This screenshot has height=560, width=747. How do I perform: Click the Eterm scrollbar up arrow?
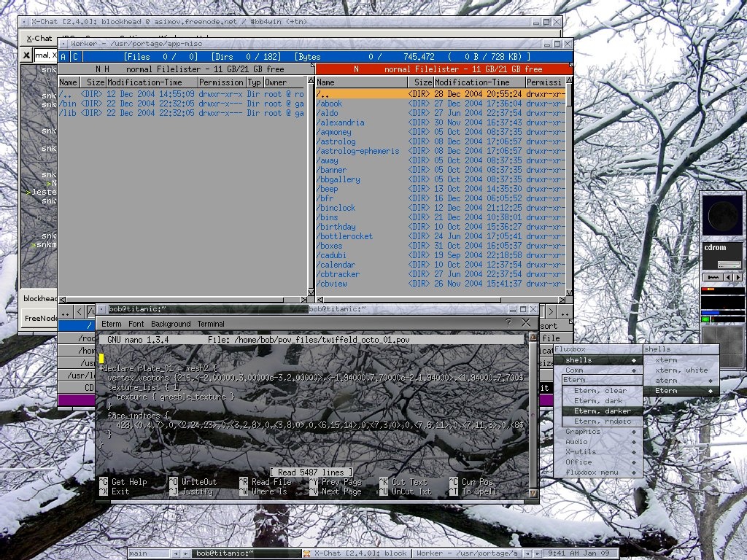(533, 338)
